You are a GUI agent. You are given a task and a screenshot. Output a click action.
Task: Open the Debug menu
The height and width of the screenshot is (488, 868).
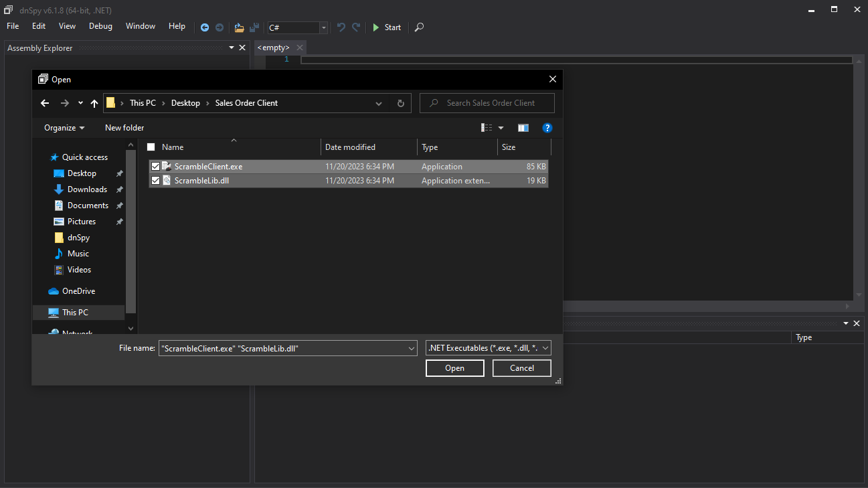[100, 26]
